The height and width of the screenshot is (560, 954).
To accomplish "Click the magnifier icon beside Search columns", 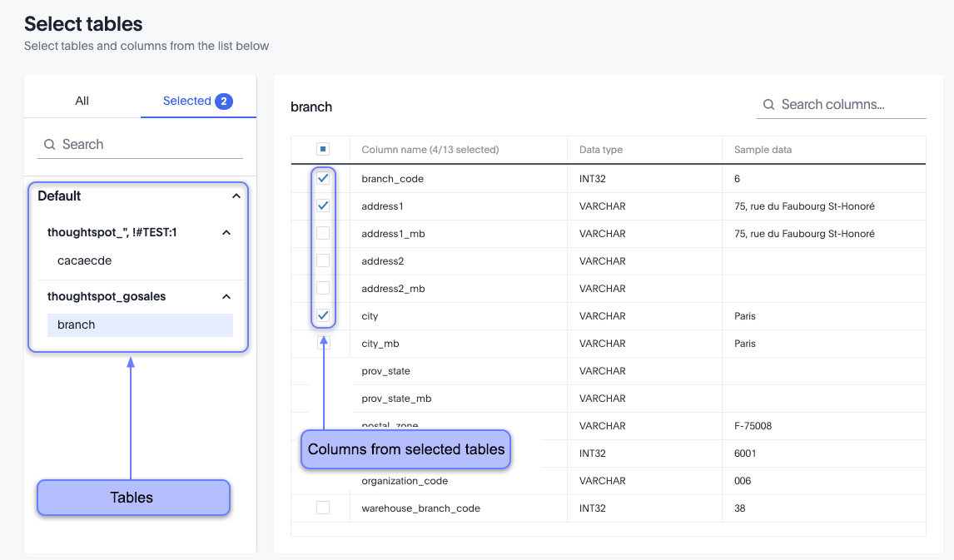I will click(768, 105).
